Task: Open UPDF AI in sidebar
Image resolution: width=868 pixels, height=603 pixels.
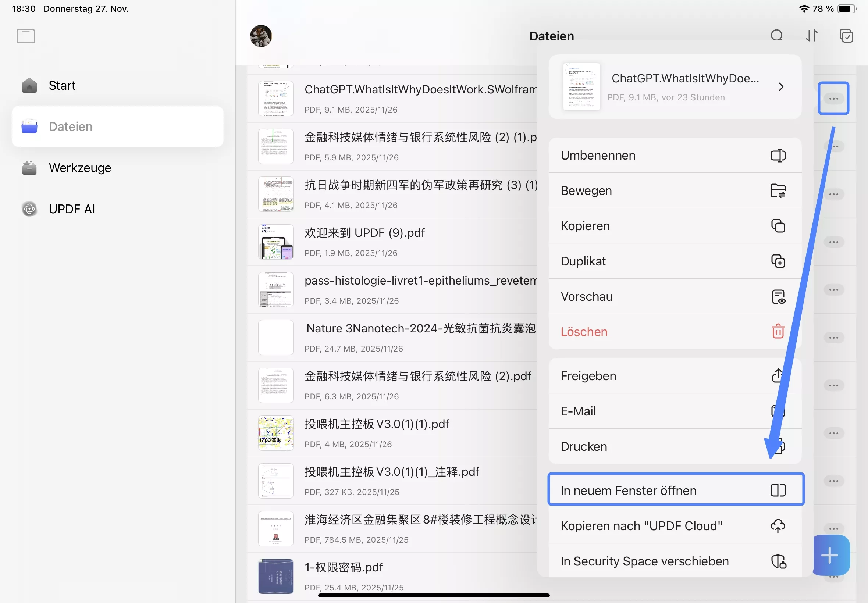Action: pyautogui.click(x=71, y=209)
